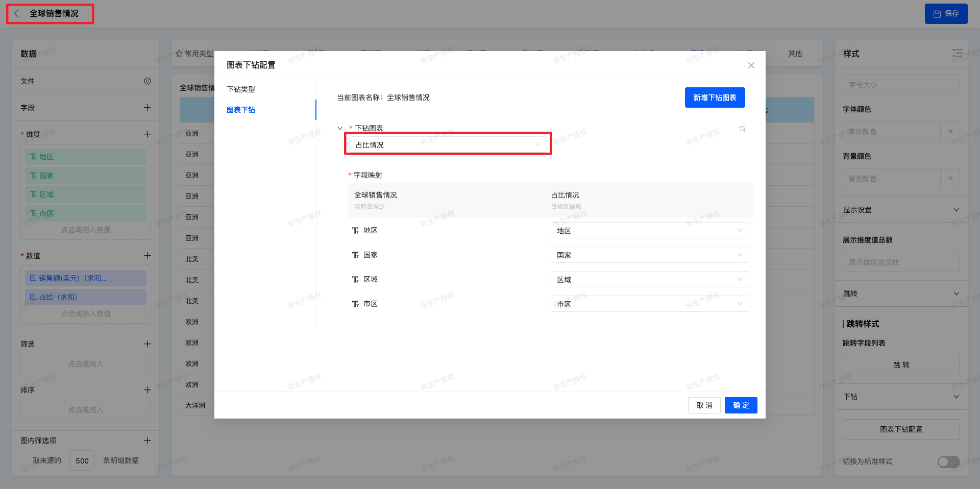Screen dimensions: 980x489
Task: Click the back arrow beside 全球销售情况
Action: tap(16, 14)
